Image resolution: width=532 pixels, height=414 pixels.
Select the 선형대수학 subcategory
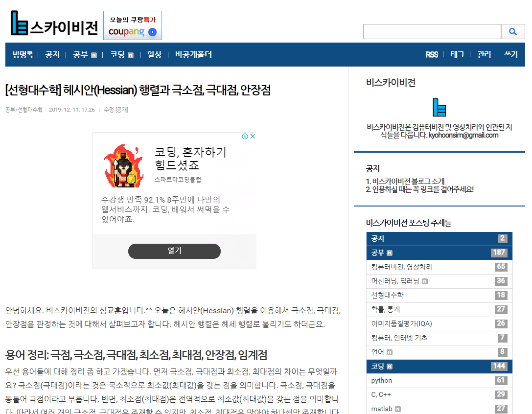click(x=439, y=296)
